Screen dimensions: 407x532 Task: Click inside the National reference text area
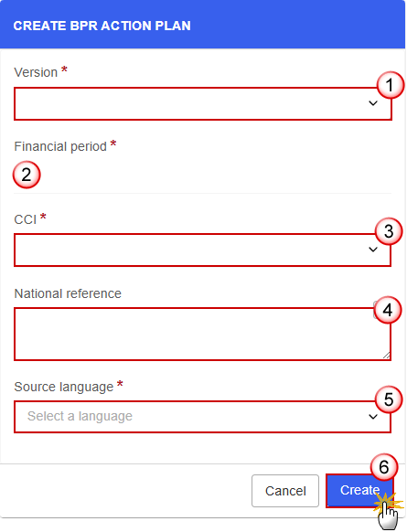click(x=202, y=334)
